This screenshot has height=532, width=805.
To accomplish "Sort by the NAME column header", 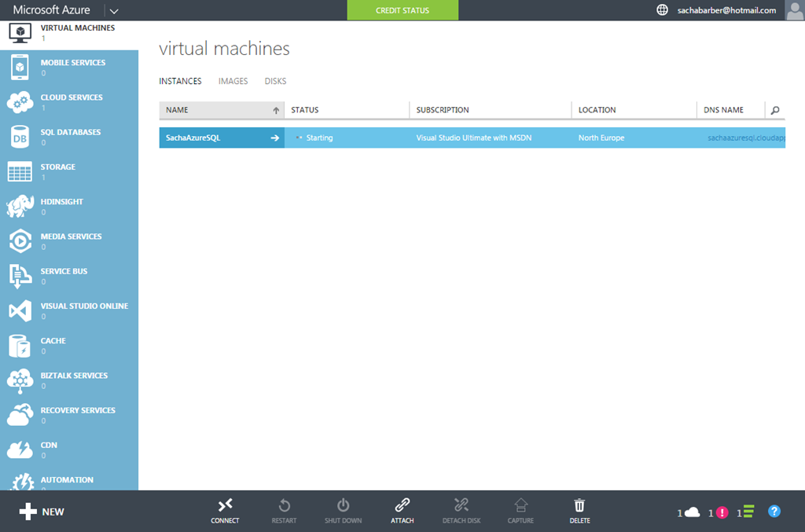I will pos(222,110).
